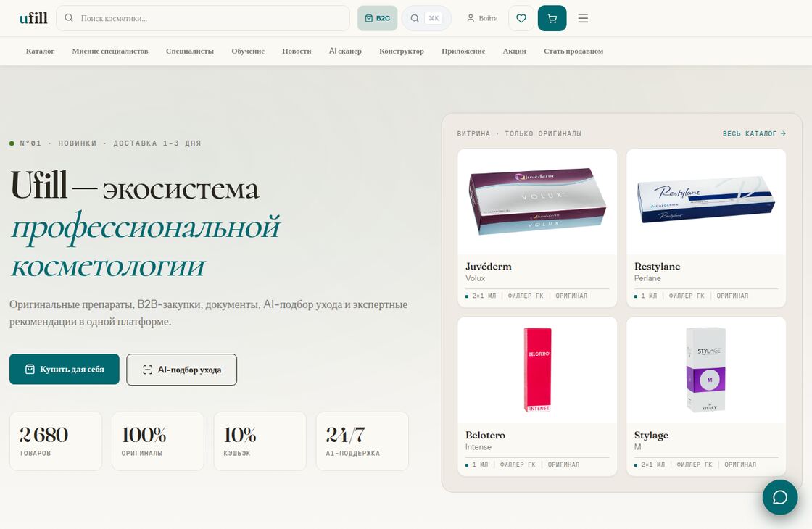
Task: Open the Каталог menu item
Action: tap(40, 51)
